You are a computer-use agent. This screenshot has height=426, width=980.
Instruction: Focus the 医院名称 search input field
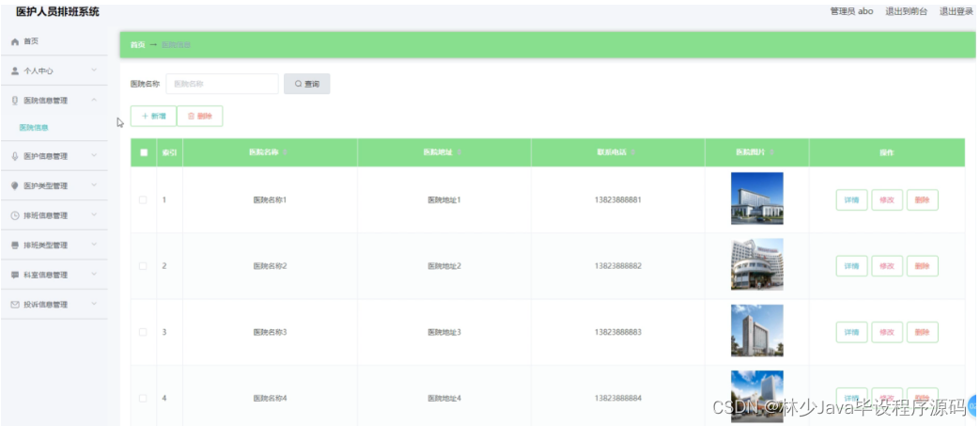coord(222,84)
